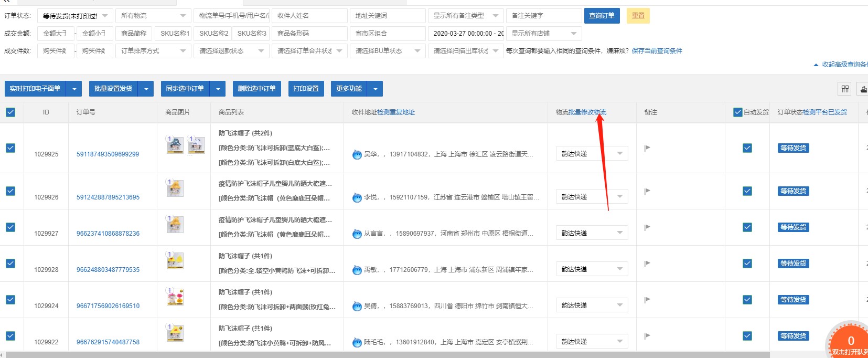Click the 批量修改物流 link
The height and width of the screenshot is (358, 868).
click(587, 112)
